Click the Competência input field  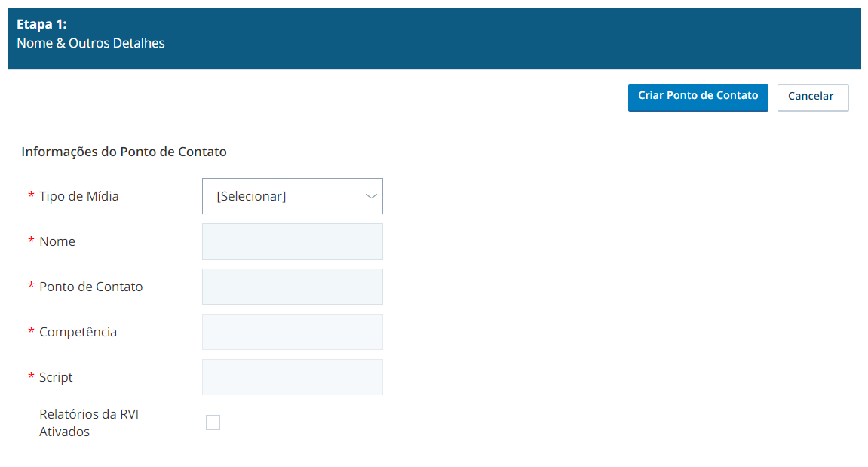point(293,332)
